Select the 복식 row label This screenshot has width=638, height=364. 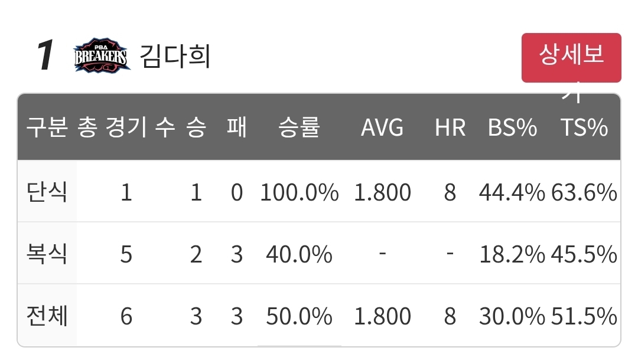pos(47,254)
